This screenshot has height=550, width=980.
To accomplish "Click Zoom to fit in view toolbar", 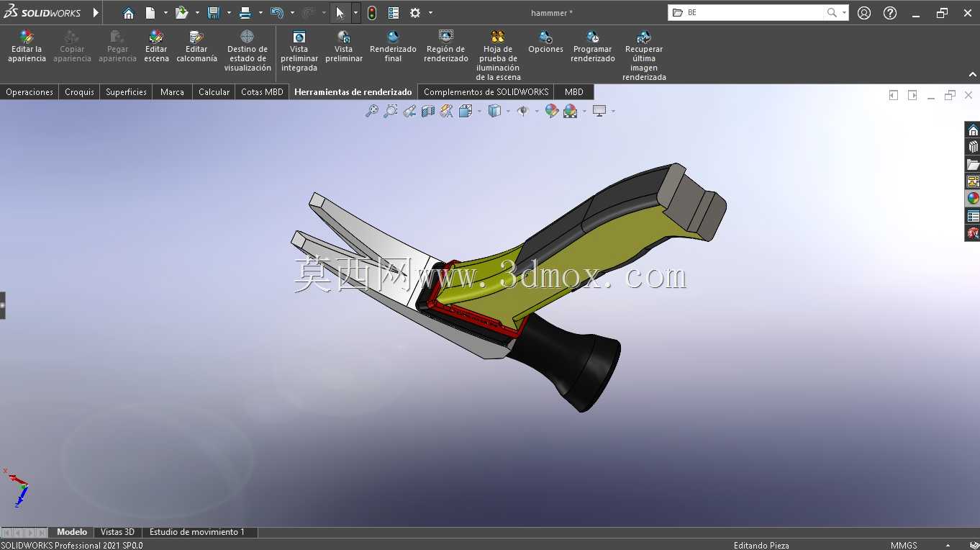I will 372,111.
